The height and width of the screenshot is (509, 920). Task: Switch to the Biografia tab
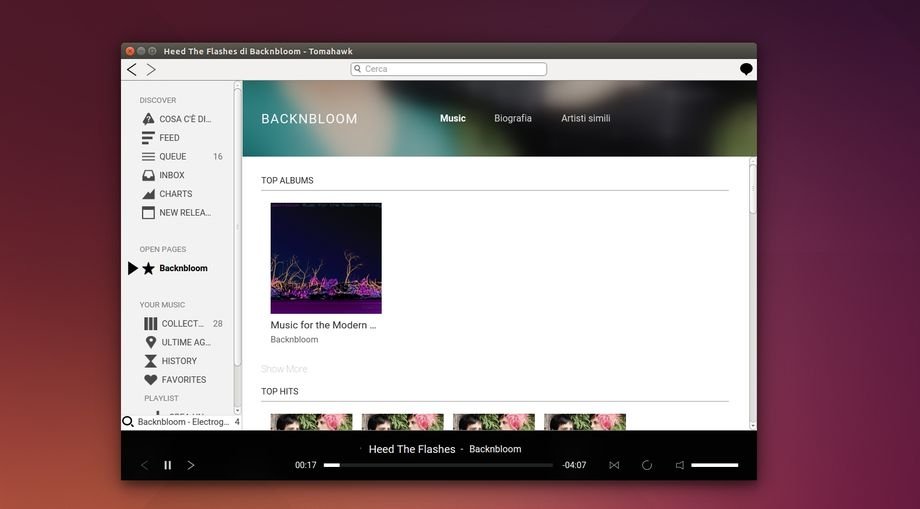coord(512,118)
